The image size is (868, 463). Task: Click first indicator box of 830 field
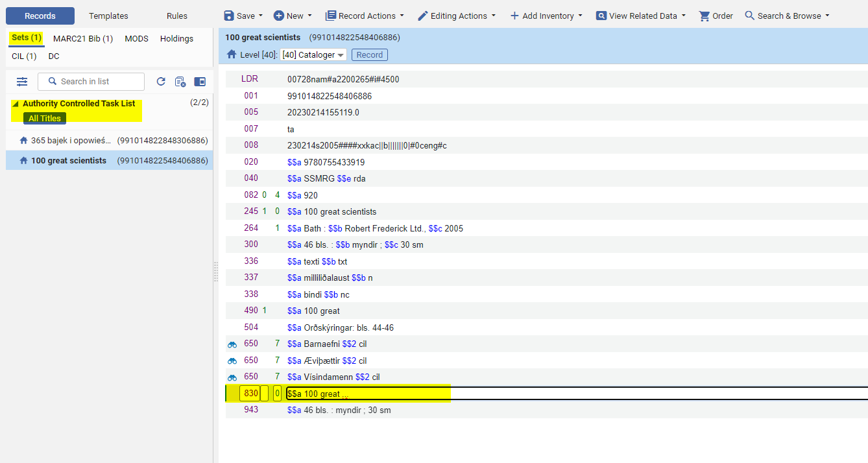point(265,394)
